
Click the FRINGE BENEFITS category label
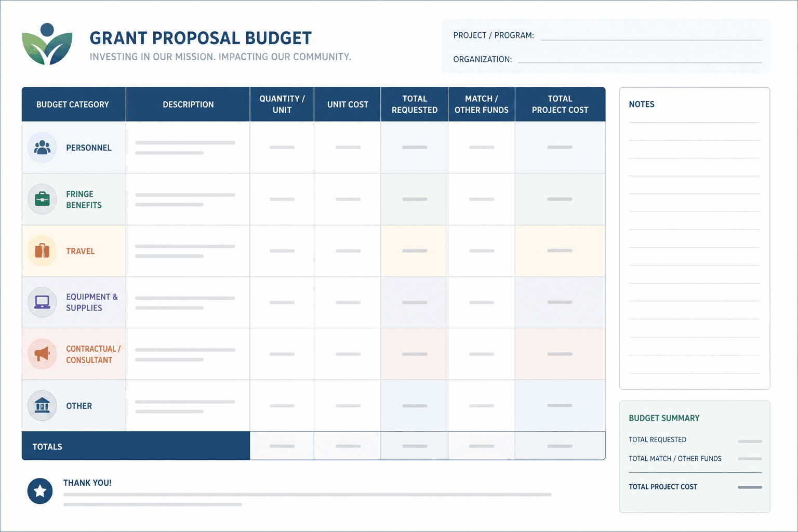[x=84, y=199]
